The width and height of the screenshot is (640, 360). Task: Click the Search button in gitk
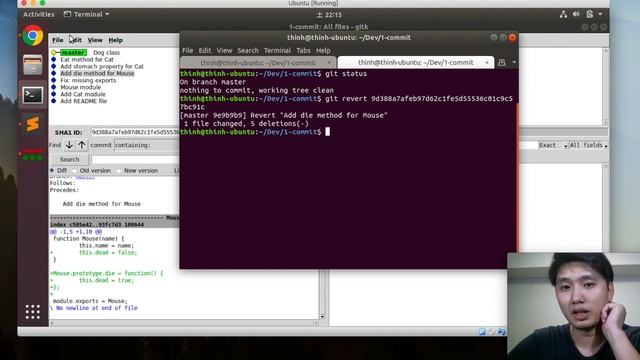(x=69, y=159)
